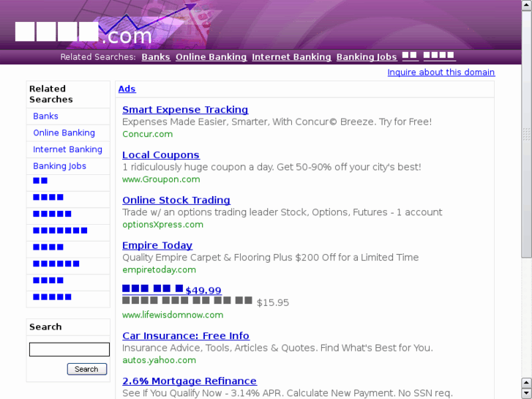The height and width of the screenshot is (399, 532).
Task: Open Online Banking in top related searches bar
Action: click(x=211, y=57)
